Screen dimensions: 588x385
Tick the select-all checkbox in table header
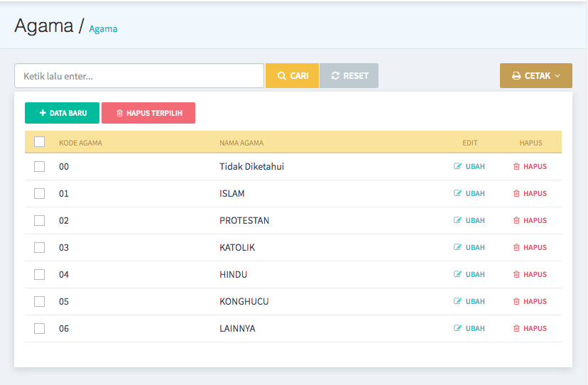(x=40, y=142)
